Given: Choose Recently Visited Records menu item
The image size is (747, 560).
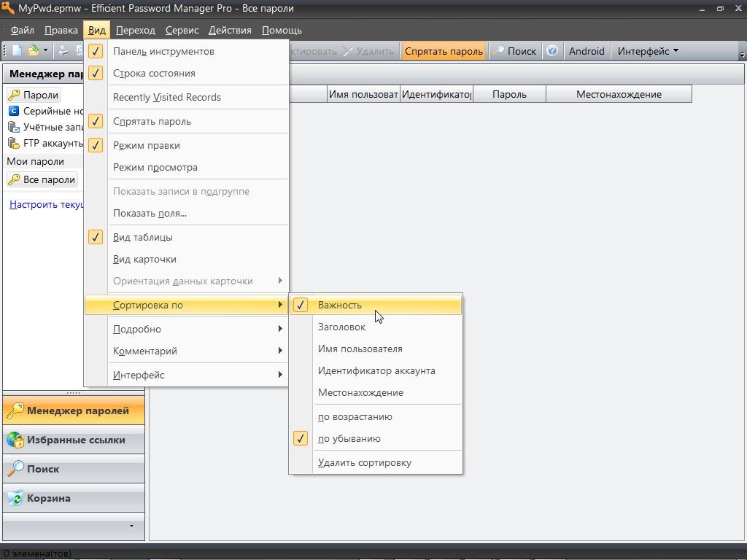Looking at the screenshot, I should [x=186, y=97].
